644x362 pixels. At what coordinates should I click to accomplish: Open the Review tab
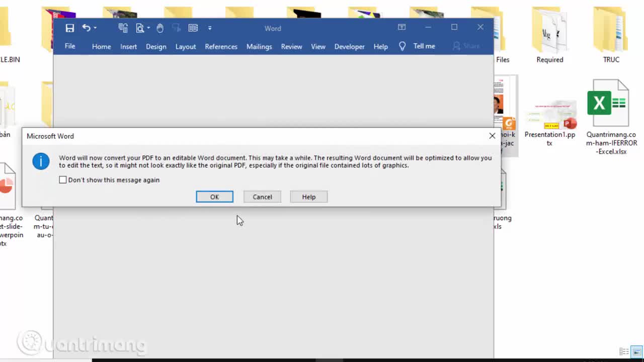291,46
